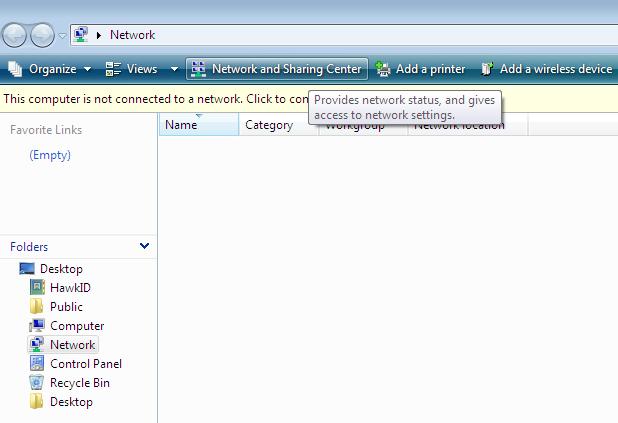Click the Network icon in address bar
The height and width of the screenshot is (423, 618).
(x=81, y=35)
